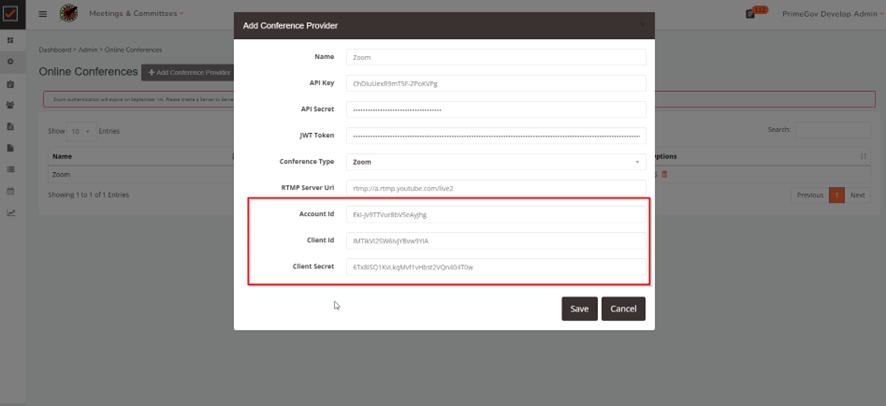The width and height of the screenshot is (886, 406).
Task: Sort by the Options column arrows
Action: 863,156
